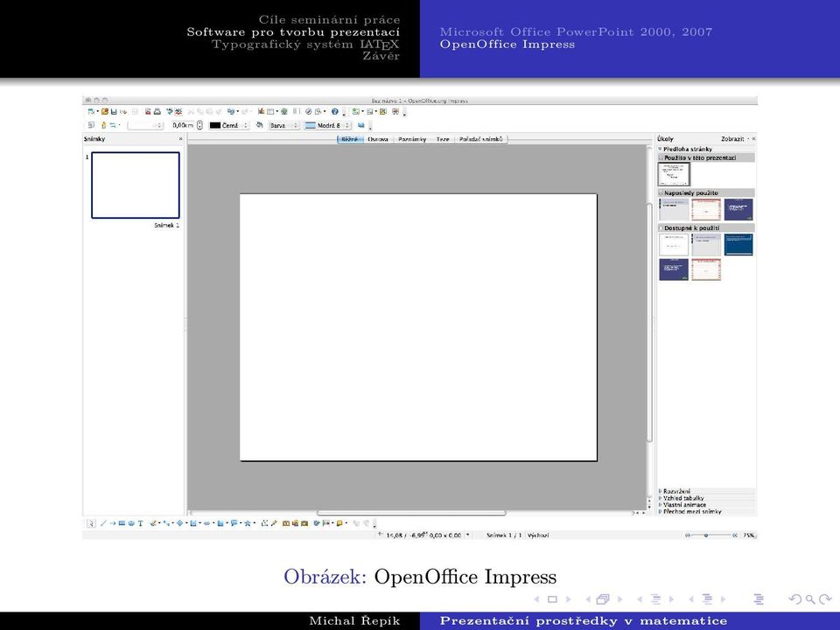This screenshot has height=630, width=840.
Task: Pick the red-bordered recently used master
Action: 706,209
